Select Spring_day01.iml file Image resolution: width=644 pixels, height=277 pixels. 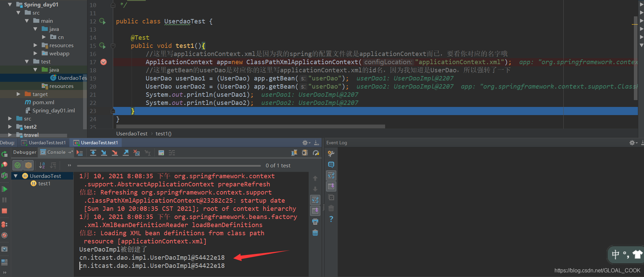[50, 110]
